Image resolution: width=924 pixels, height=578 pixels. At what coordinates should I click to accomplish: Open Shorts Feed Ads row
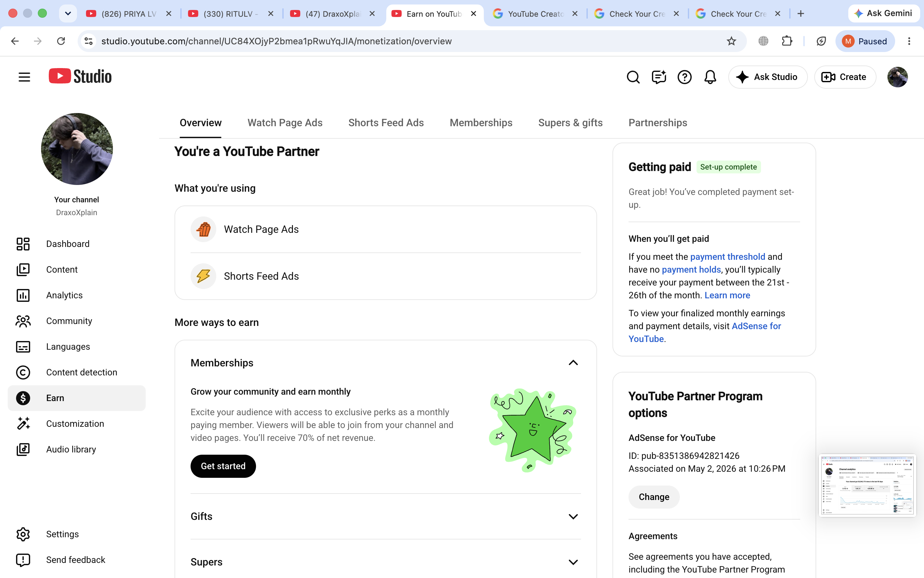click(386, 276)
